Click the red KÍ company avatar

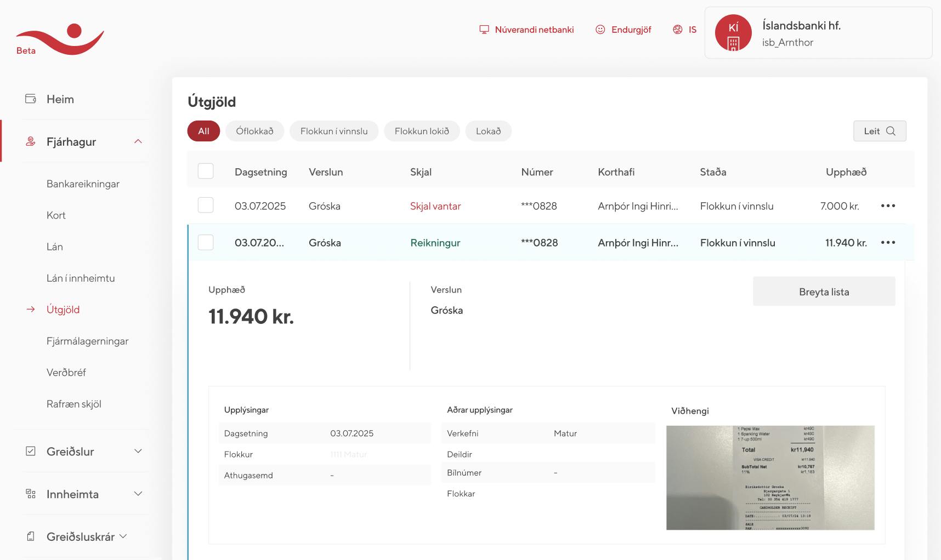733,33
